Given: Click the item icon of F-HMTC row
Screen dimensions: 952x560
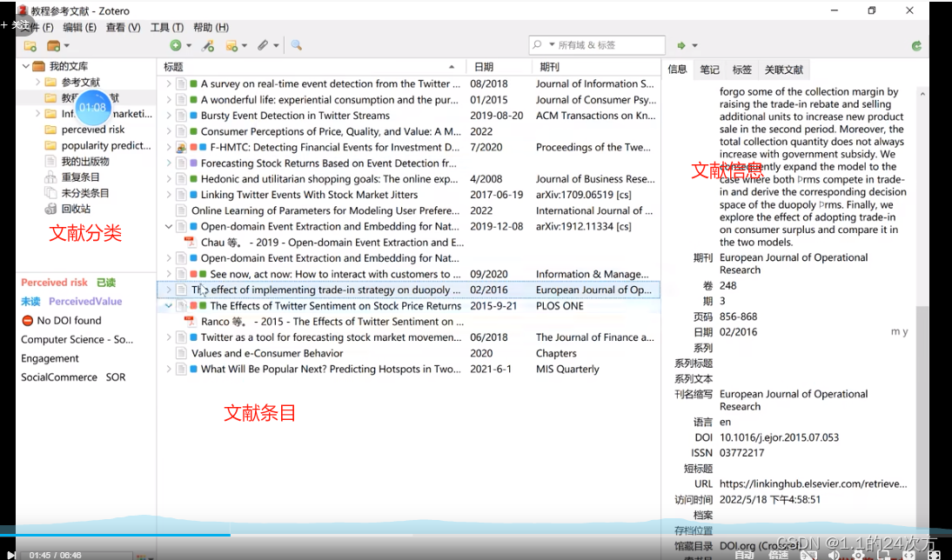Looking at the screenshot, I should pyautogui.click(x=181, y=147).
